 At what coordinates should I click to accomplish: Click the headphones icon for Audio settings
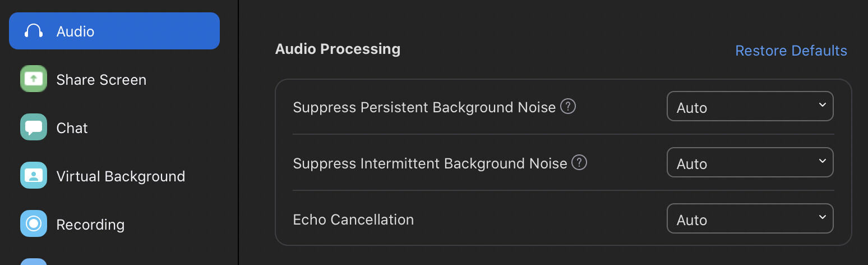pyautogui.click(x=34, y=31)
